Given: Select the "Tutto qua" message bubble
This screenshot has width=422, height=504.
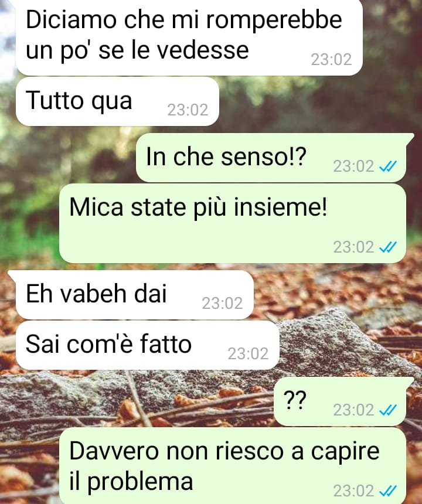Looking at the screenshot, I should (x=117, y=101).
